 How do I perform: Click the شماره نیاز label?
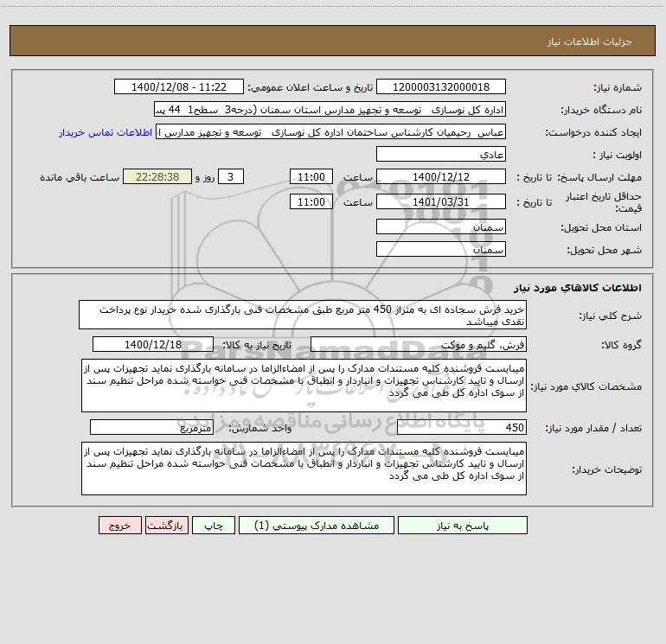tap(618, 87)
